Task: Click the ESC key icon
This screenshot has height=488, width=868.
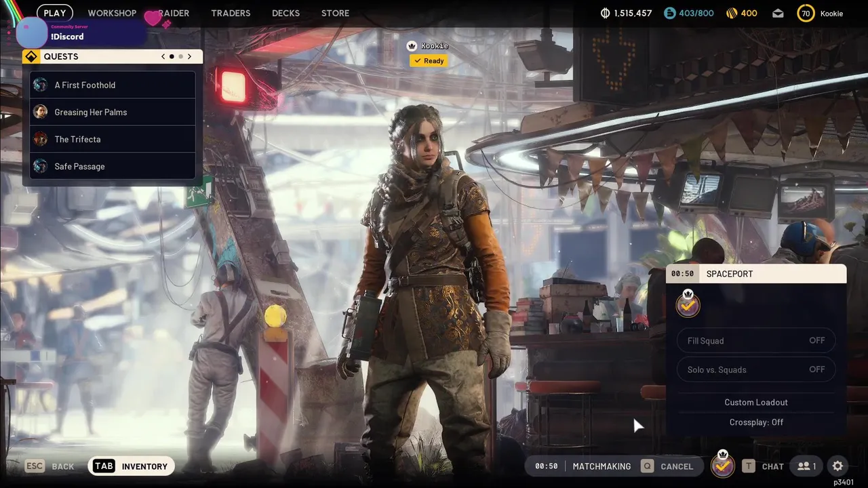Action: tap(35, 466)
